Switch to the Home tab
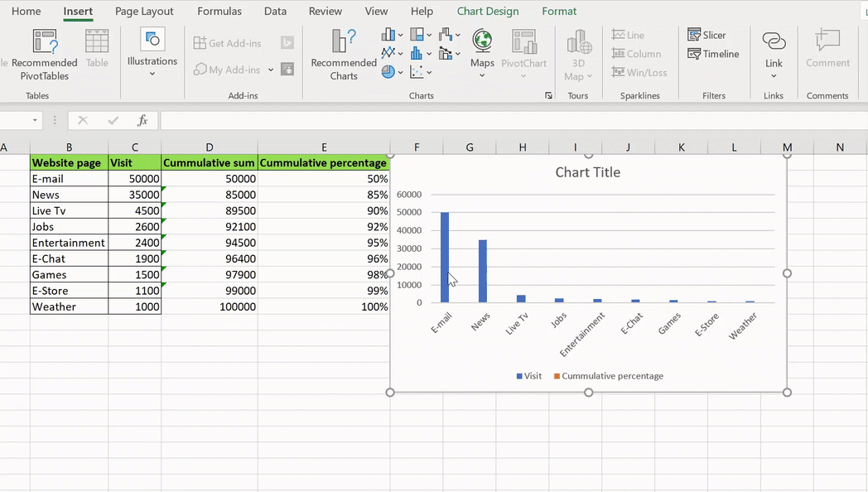This screenshot has height=492, width=868. coord(26,11)
